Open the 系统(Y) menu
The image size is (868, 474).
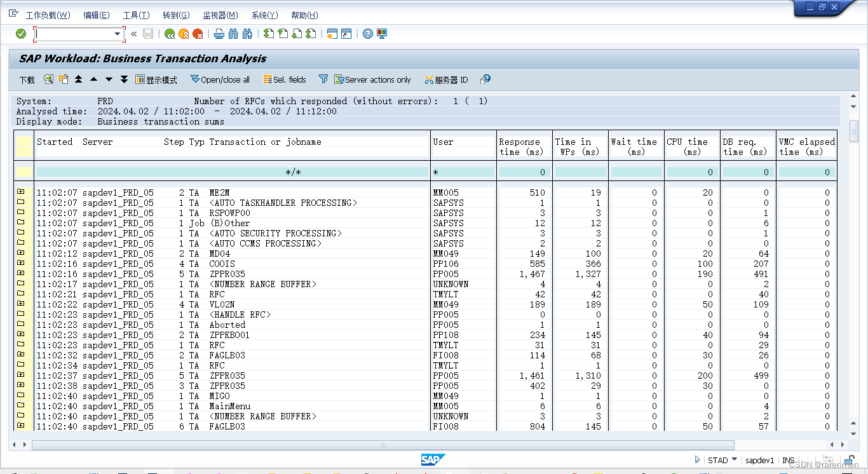pyautogui.click(x=265, y=15)
